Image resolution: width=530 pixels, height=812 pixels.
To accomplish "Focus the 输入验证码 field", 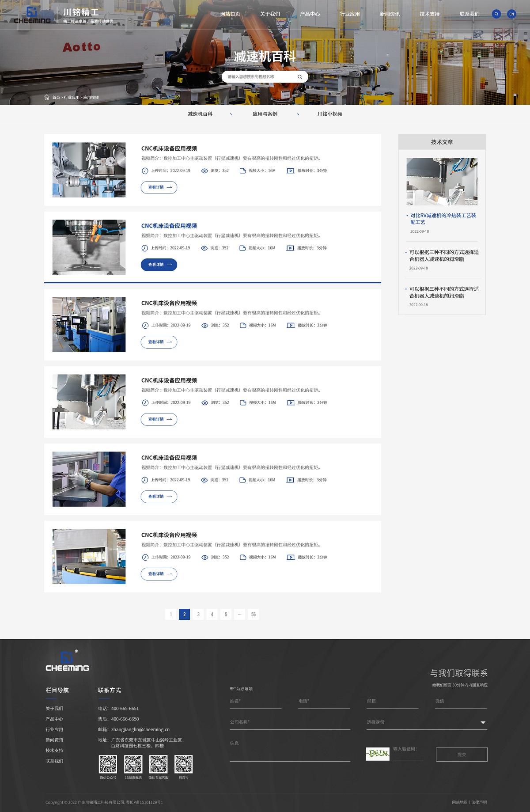I will click(408, 753).
